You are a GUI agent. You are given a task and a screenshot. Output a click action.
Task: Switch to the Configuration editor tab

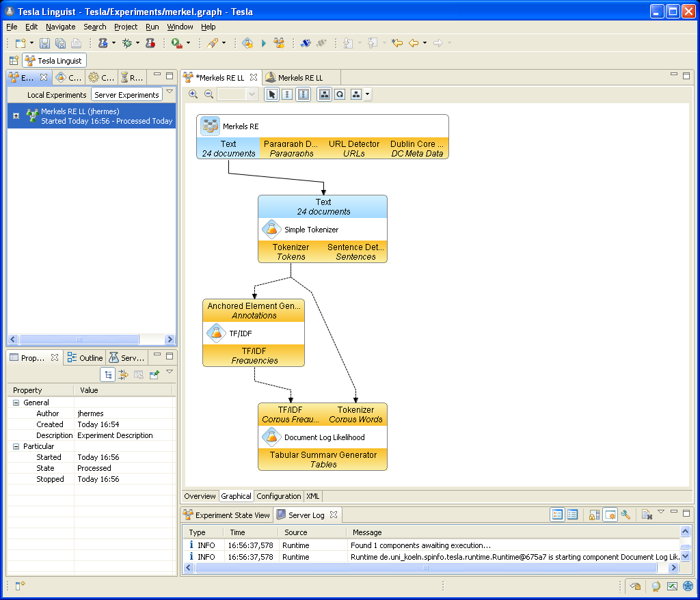pyautogui.click(x=278, y=496)
